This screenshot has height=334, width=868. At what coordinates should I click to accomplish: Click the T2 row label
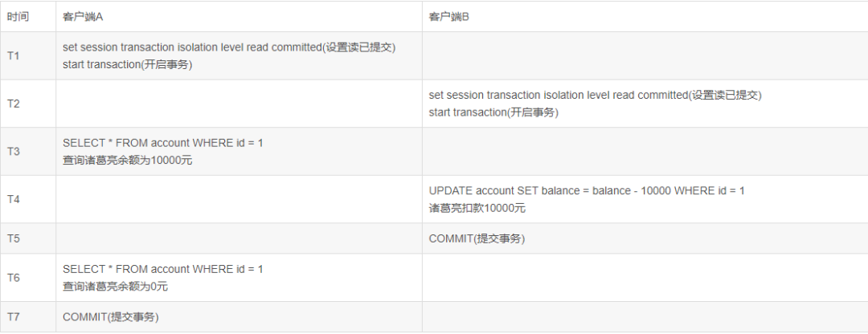[14, 104]
